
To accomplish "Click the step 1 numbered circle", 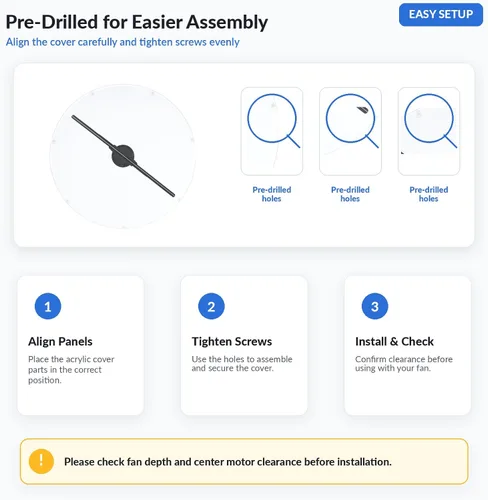I will (48, 306).
